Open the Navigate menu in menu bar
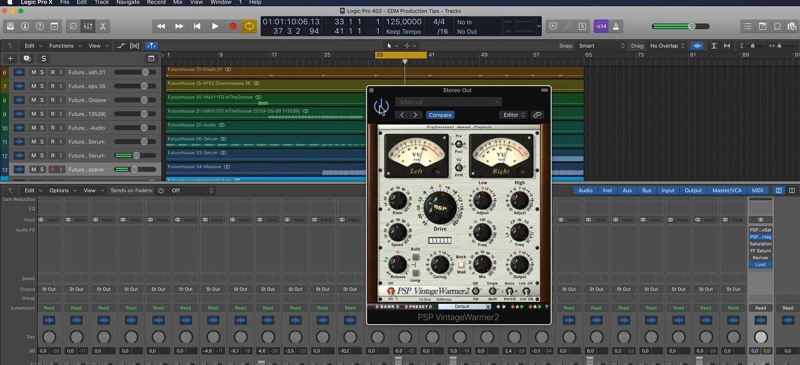Screen dimensions: 800x365 pos(128,3)
